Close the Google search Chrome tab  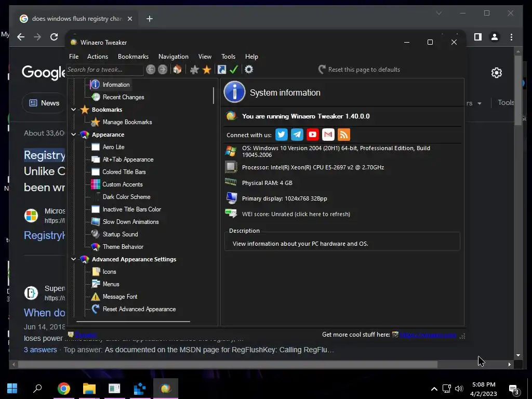coord(129,19)
